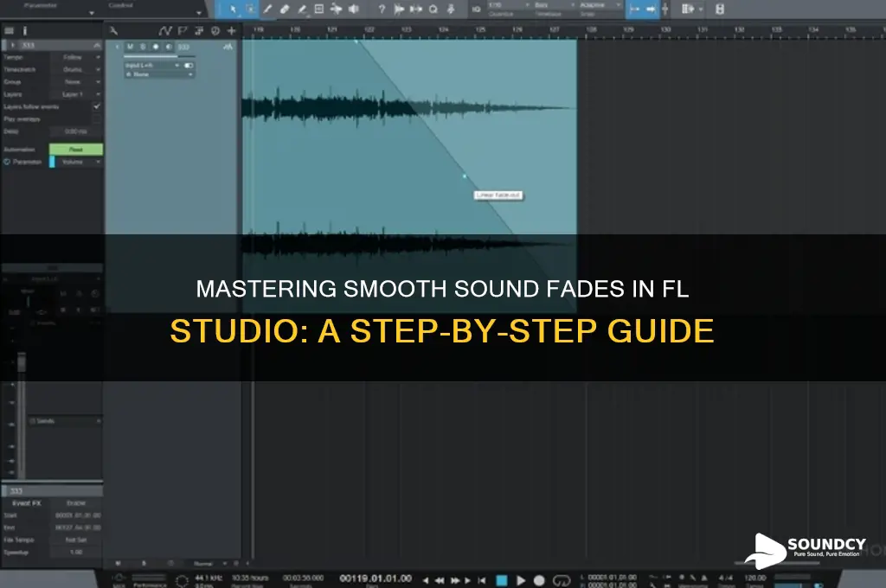Click the 4/4 time signature
This screenshot has width=886, height=588.
click(x=726, y=578)
